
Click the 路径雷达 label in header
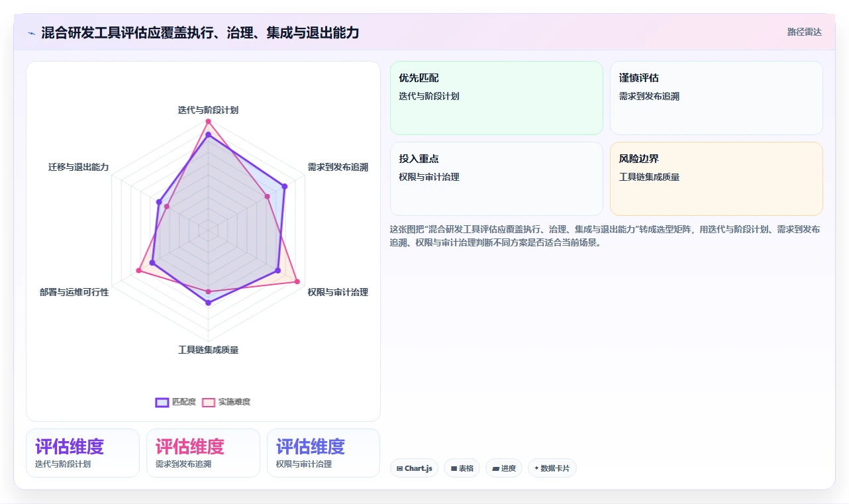[805, 32]
